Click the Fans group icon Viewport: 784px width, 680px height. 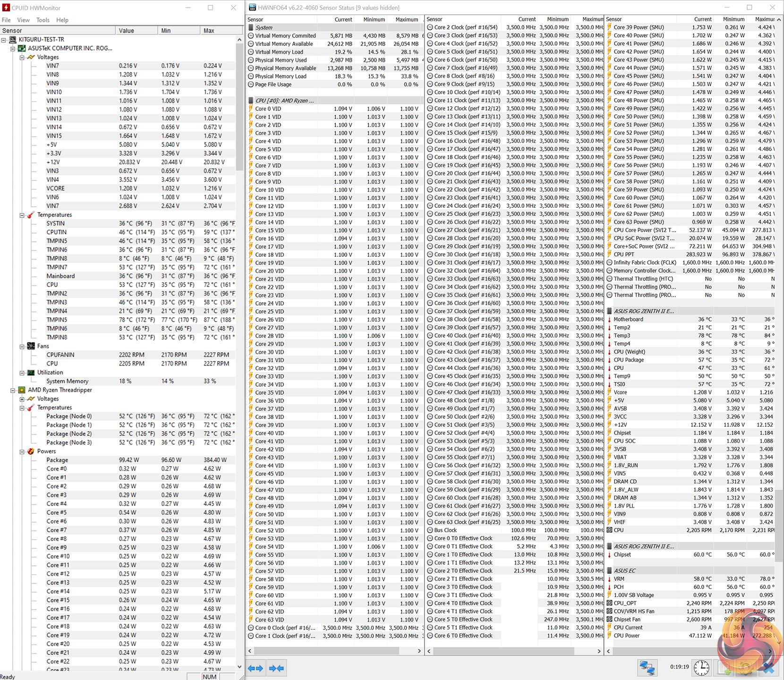click(31, 346)
